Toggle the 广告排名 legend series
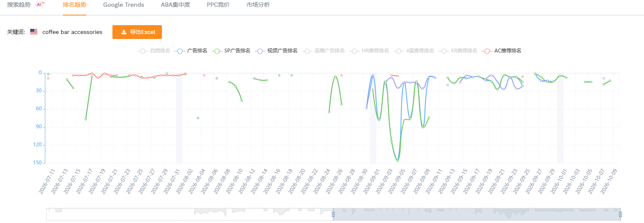Viewport: 644px width, 223px height. click(190, 51)
